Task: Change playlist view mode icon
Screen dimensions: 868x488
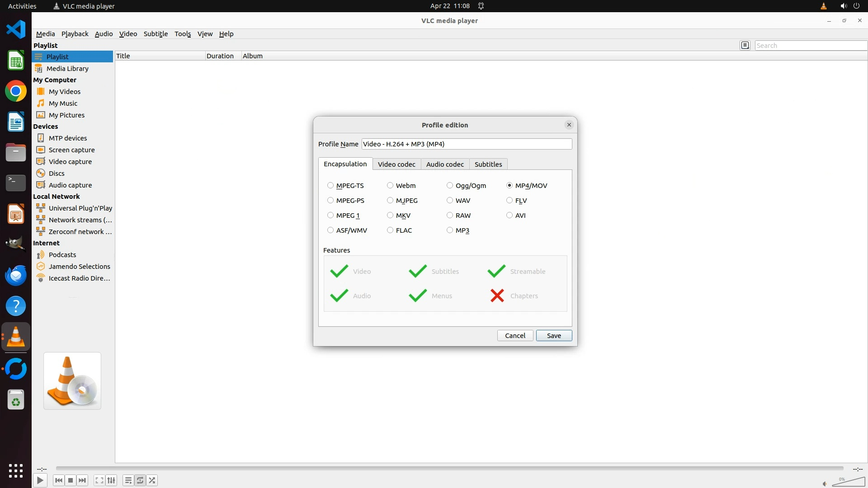Action: point(745,45)
